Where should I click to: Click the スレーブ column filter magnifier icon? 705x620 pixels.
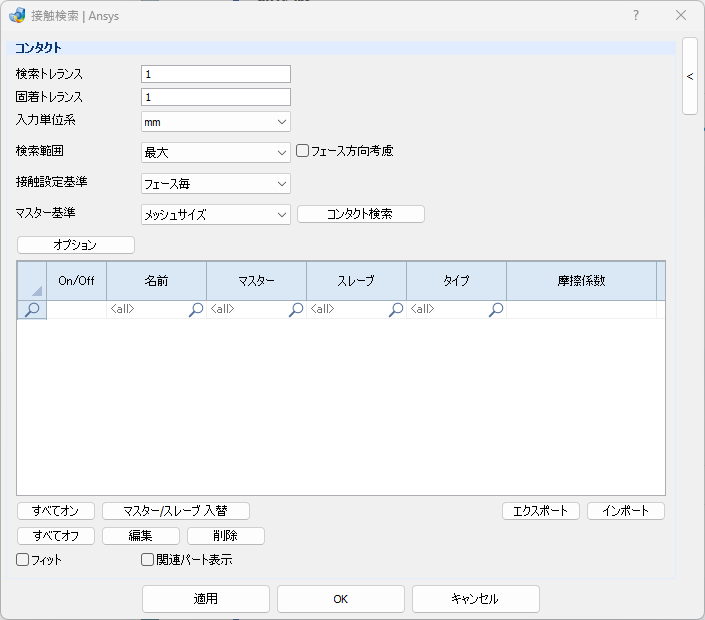[396, 309]
